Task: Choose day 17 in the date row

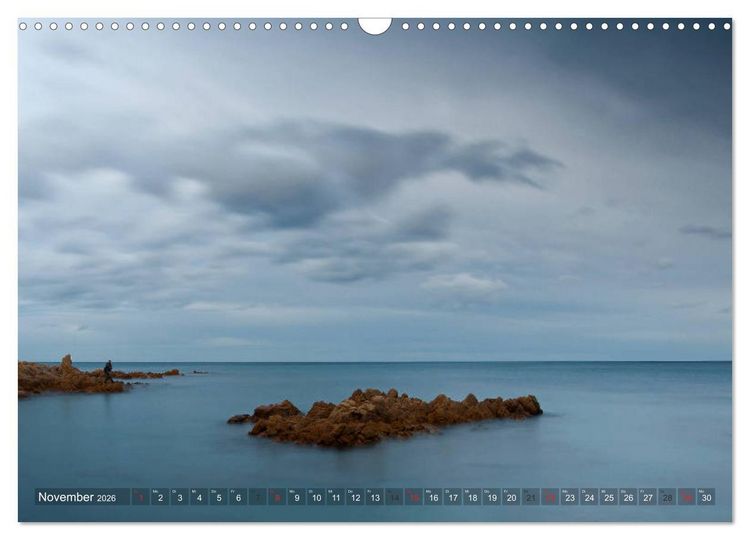Action: pyautogui.click(x=453, y=496)
